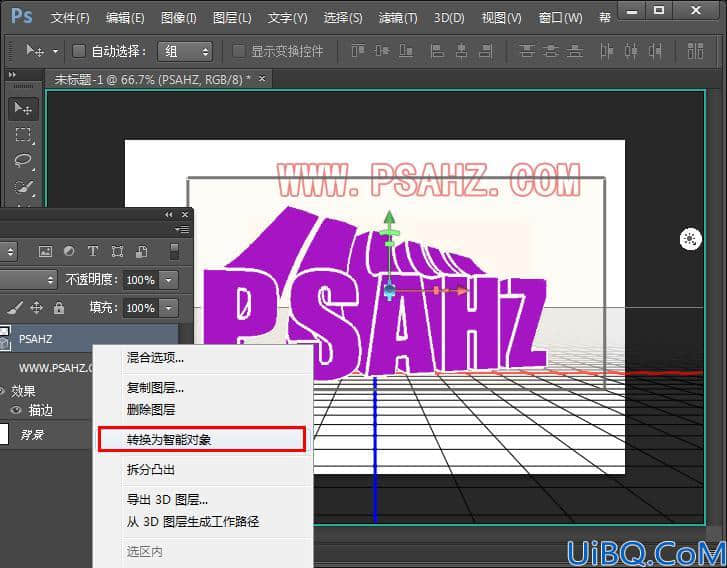The height and width of the screenshot is (568, 727).
Task: Collapse the layers panel with double arrows
Action: 169,214
